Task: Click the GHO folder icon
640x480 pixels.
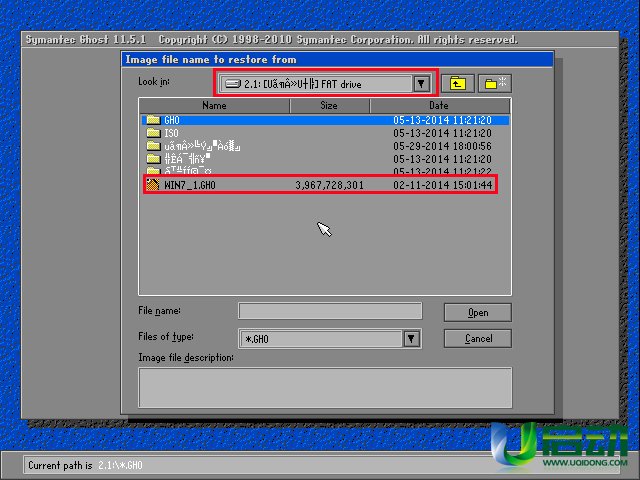Action: (x=153, y=120)
